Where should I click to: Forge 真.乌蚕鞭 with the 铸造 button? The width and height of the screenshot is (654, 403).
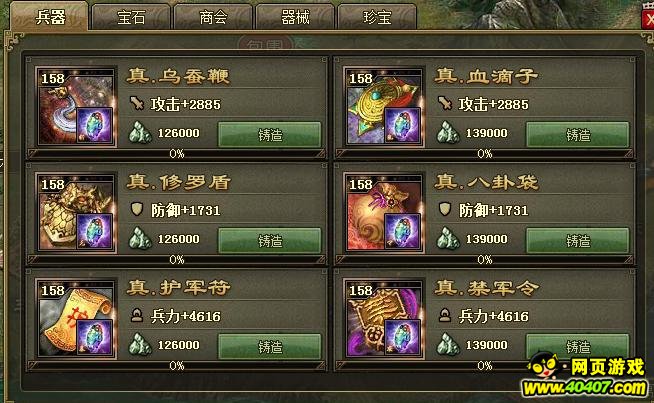pyautogui.click(x=270, y=135)
